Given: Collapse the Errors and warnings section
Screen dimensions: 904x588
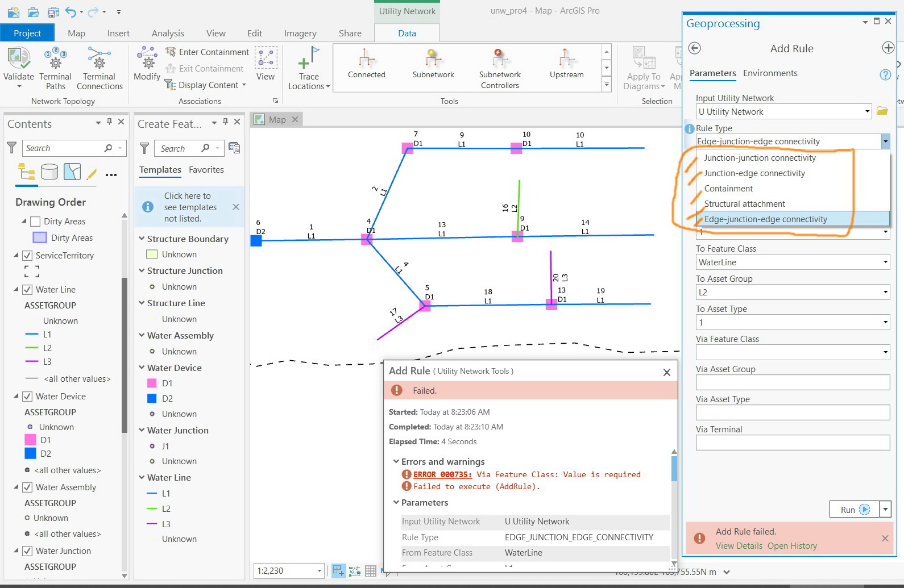Looking at the screenshot, I should point(396,461).
